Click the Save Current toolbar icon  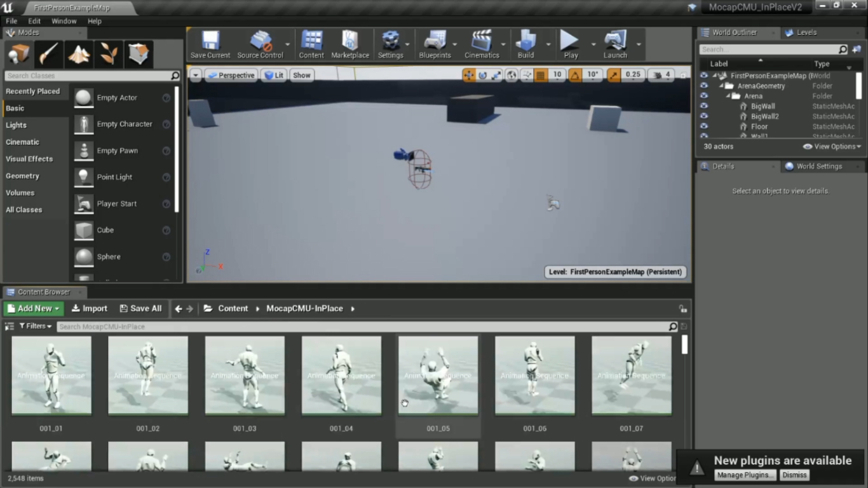[210, 43]
